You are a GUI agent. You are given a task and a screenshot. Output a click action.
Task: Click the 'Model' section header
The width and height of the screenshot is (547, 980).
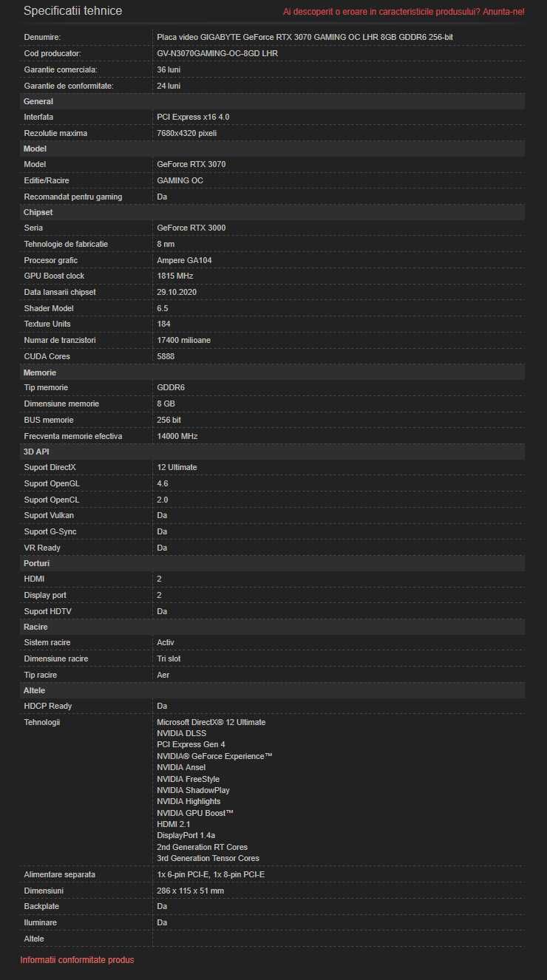coord(272,149)
